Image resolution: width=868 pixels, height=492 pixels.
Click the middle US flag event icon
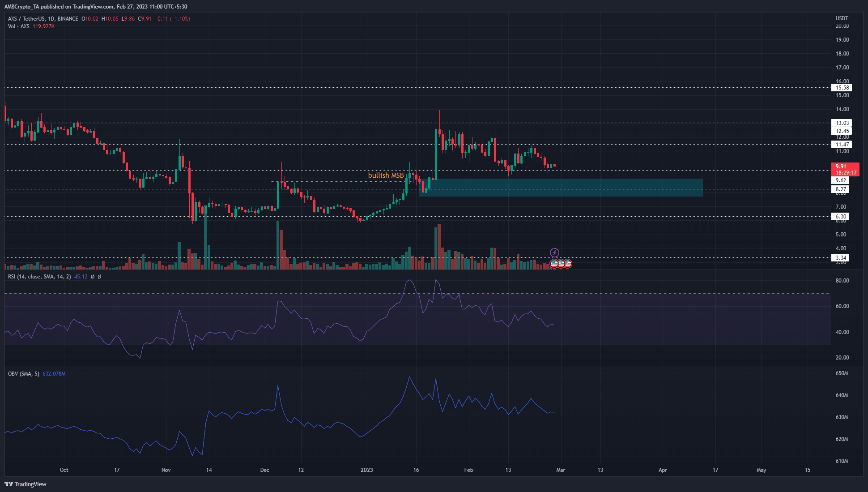[x=561, y=264]
